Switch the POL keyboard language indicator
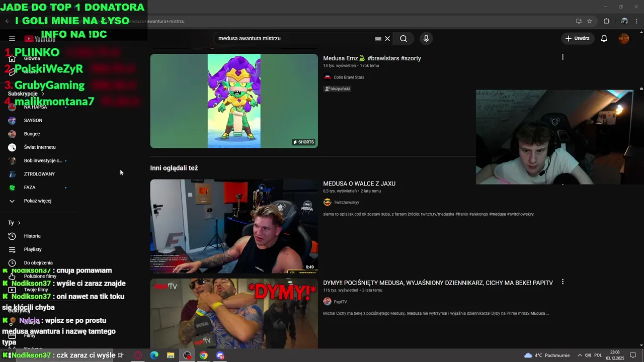The image size is (644, 362). pos(598,355)
